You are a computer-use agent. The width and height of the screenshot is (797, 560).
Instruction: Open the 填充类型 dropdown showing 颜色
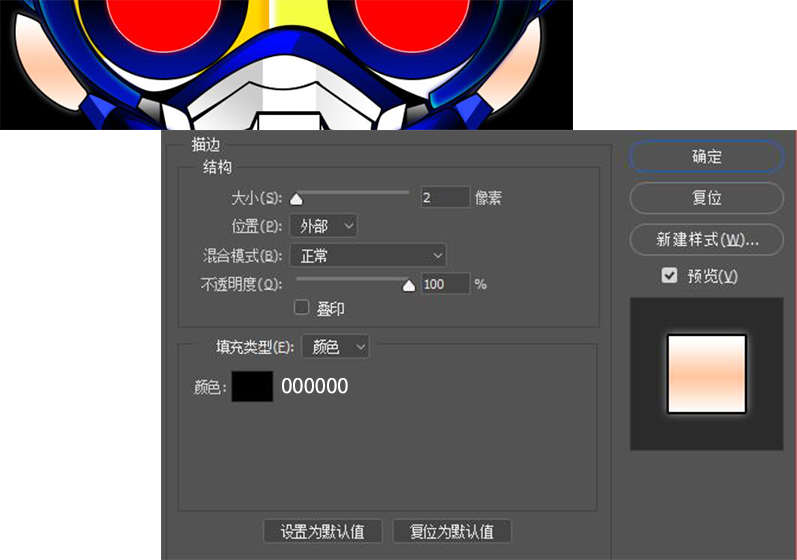pos(335,347)
